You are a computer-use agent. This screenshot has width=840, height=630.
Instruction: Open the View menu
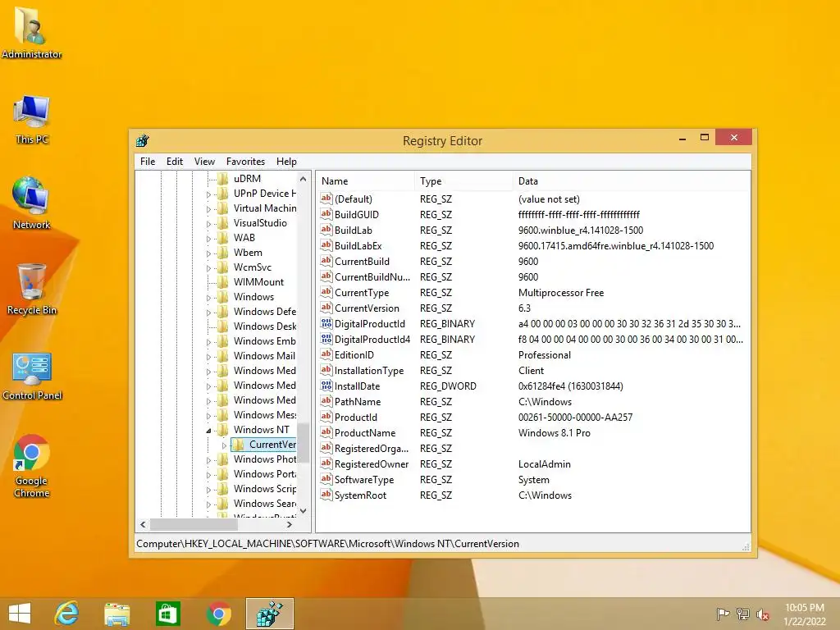point(204,162)
